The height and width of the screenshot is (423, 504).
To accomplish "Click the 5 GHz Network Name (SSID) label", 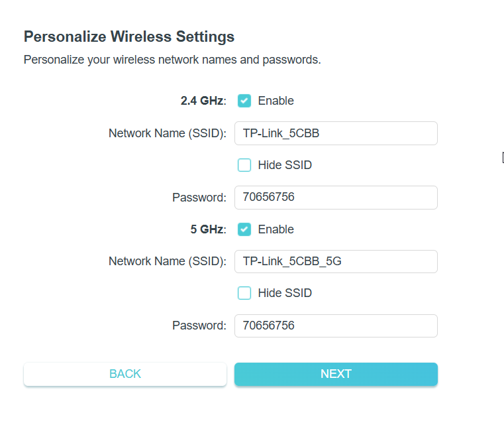I will (x=168, y=261).
